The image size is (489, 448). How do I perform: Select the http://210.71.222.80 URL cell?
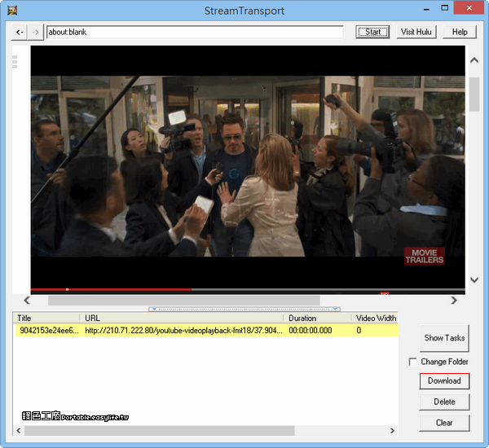[183, 330]
